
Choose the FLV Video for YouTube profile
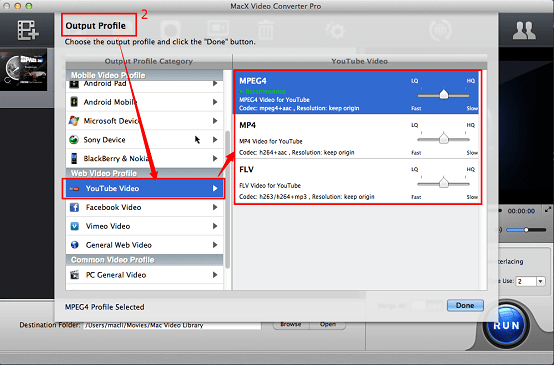pos(357,181)
